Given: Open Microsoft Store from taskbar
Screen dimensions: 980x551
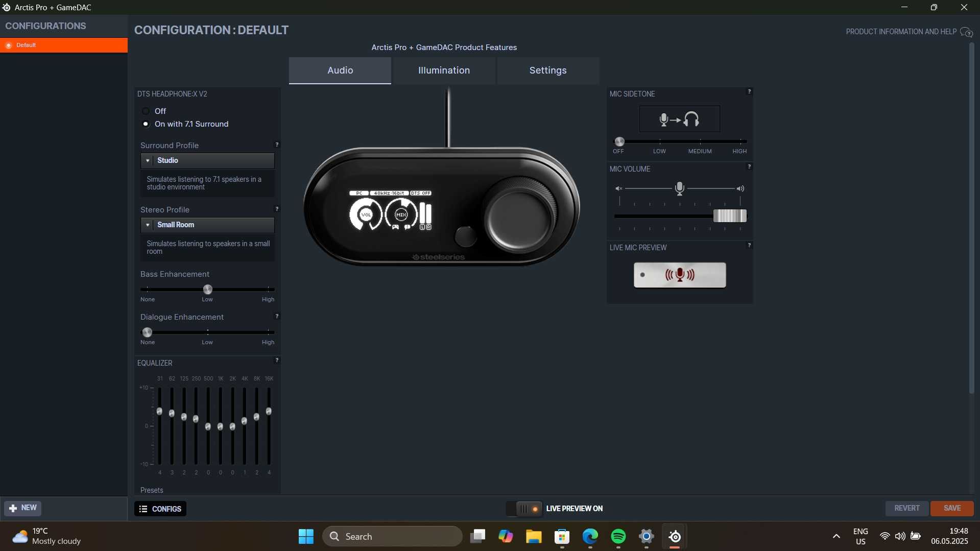Looking at the screenshot, I should [x=562, y=536].
